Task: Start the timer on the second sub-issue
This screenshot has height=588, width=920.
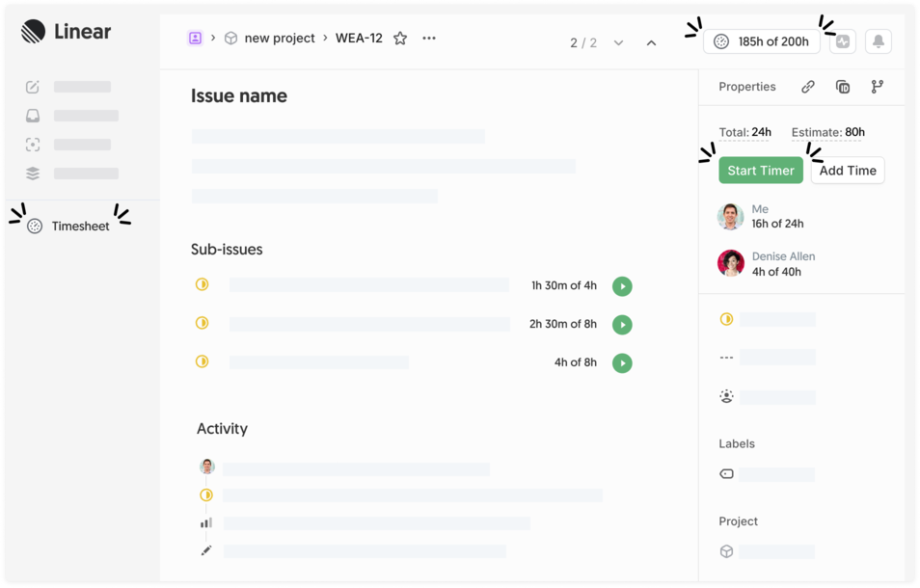Action: [x=622, y=324]
